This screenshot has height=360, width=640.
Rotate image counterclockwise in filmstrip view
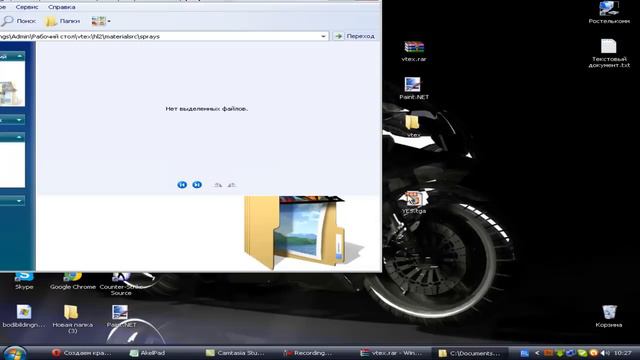coord(231,185)
